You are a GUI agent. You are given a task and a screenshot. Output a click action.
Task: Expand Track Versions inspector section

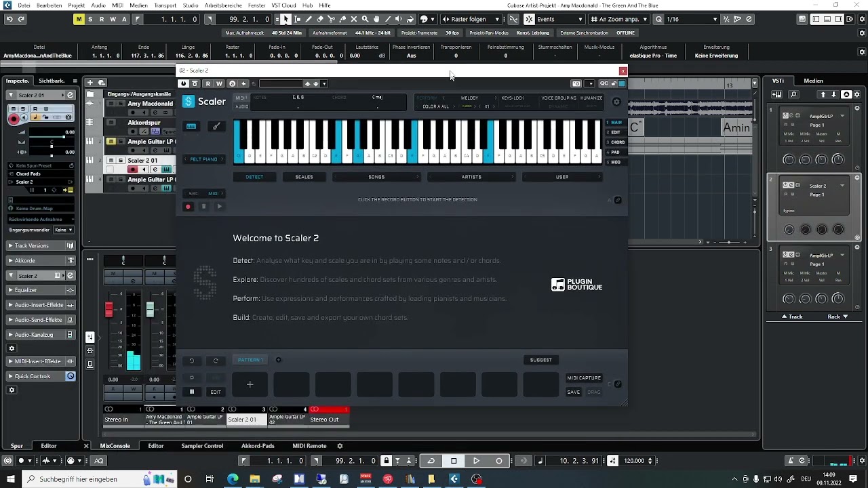[x=41, y=245]
